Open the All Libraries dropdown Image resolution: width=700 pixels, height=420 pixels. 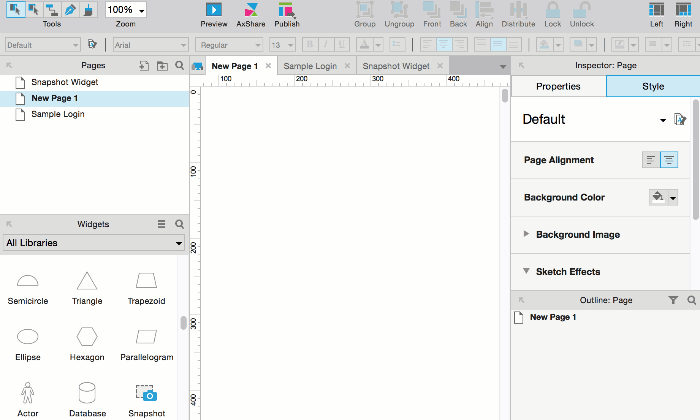pos(94,243)
